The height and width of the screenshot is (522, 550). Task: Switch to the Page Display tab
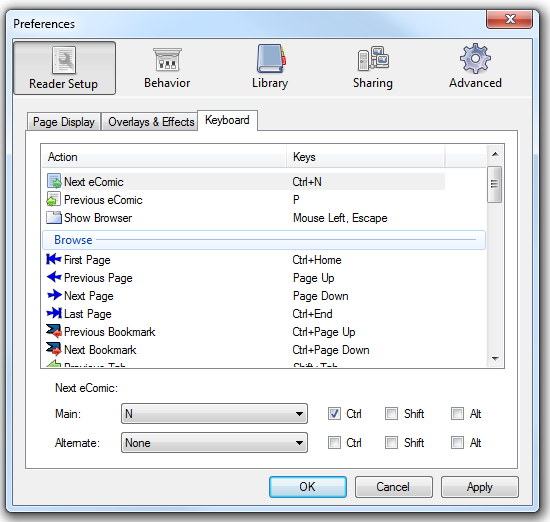point(64,122)
